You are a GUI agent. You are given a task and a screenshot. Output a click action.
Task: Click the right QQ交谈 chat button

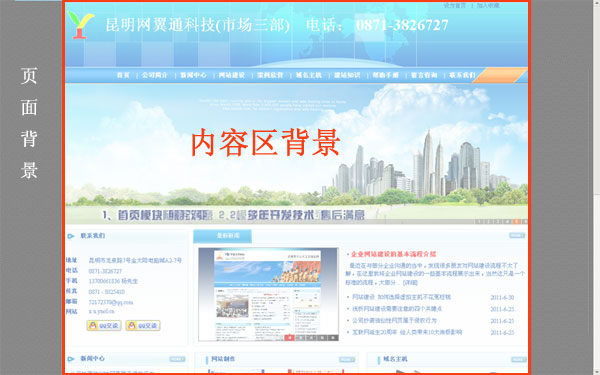click(143, 326)
